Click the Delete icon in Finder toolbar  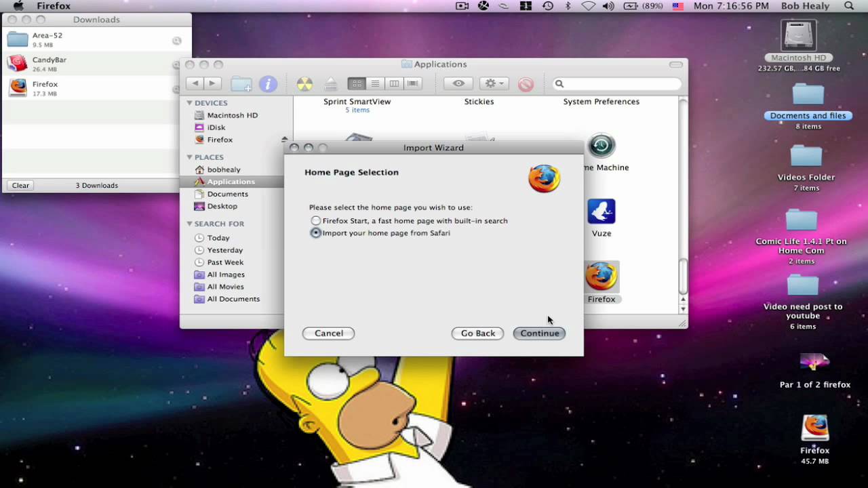click(x=526, y=84)
